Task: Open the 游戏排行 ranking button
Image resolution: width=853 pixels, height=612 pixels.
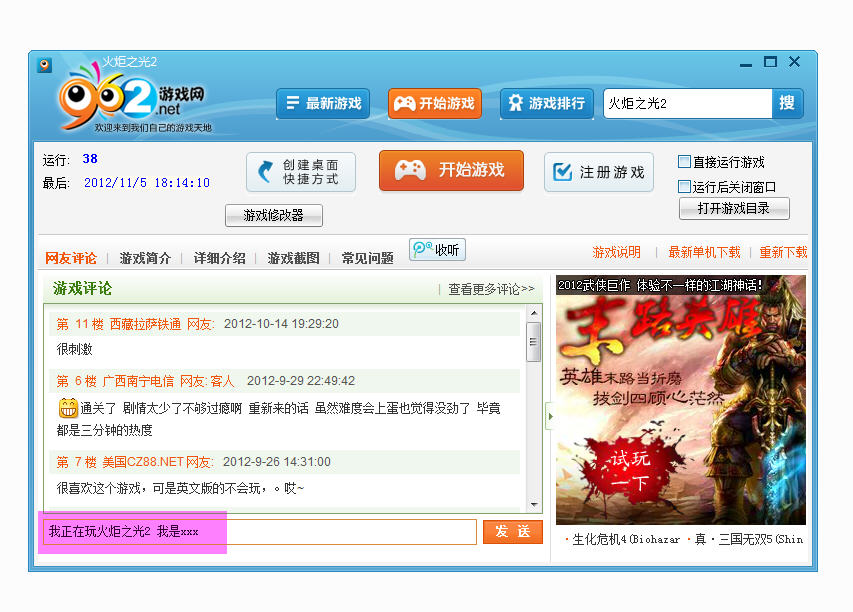Action: pyautogui.click(x=547, y=103)
